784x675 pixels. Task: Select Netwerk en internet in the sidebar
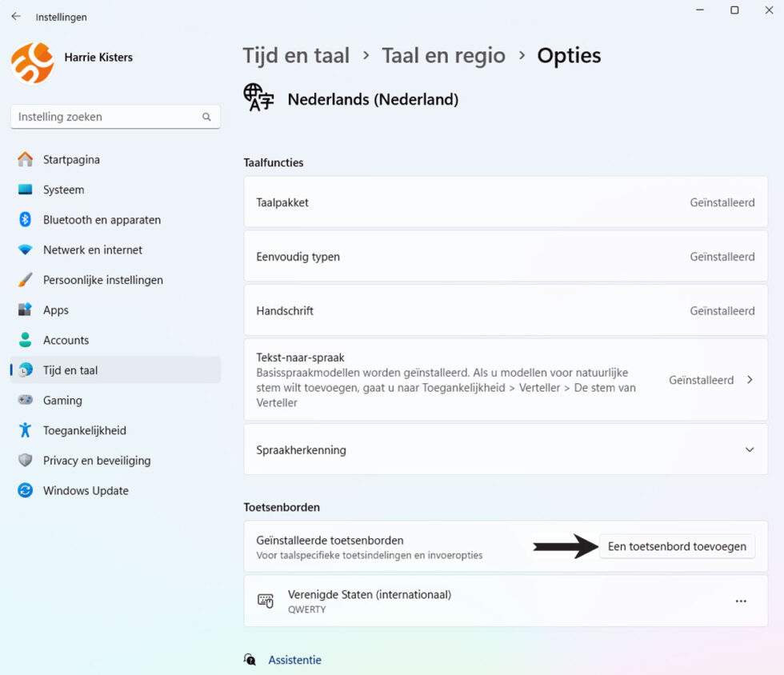(93, 250)
